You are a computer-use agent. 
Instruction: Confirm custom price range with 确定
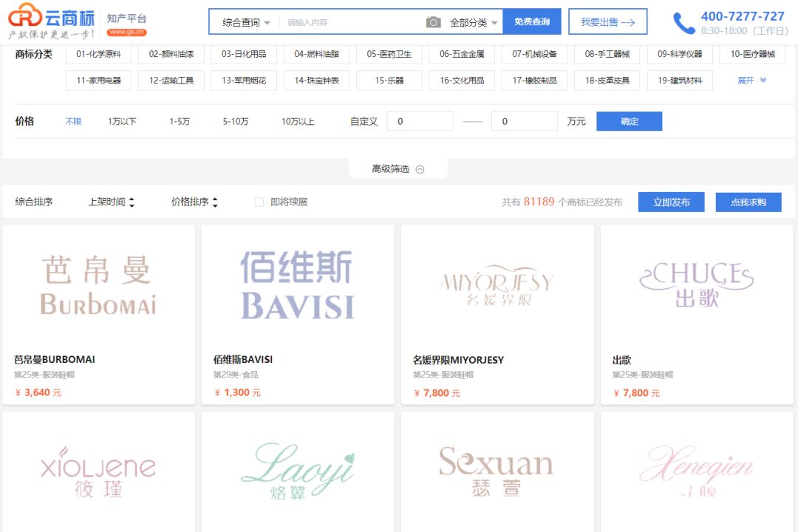[x=629, y=121]
